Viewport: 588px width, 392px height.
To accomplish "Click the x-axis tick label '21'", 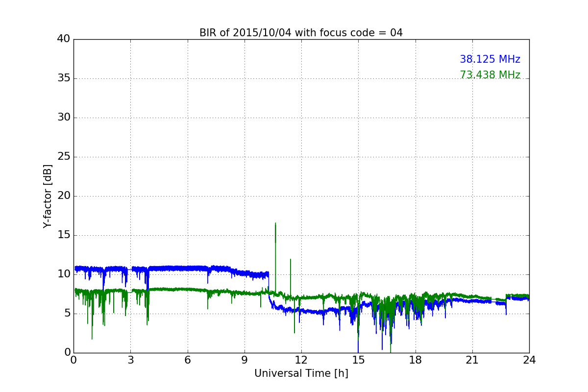I will 472,360.
